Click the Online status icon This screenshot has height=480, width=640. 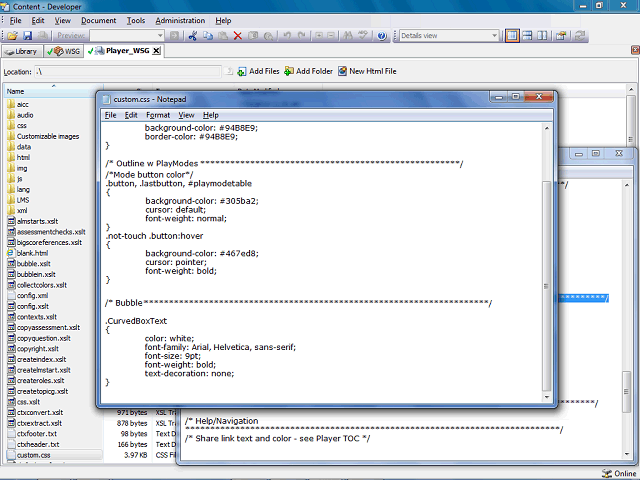pos(607,473)
